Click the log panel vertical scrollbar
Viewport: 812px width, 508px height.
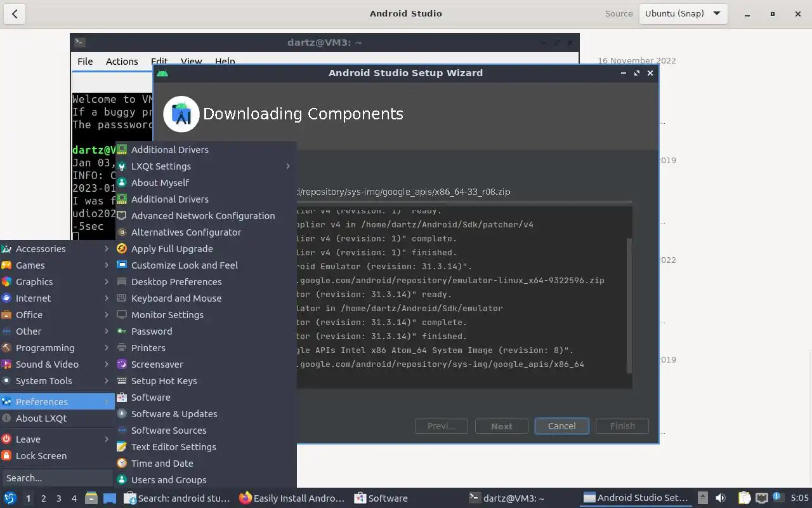click(x=629, y=306)
